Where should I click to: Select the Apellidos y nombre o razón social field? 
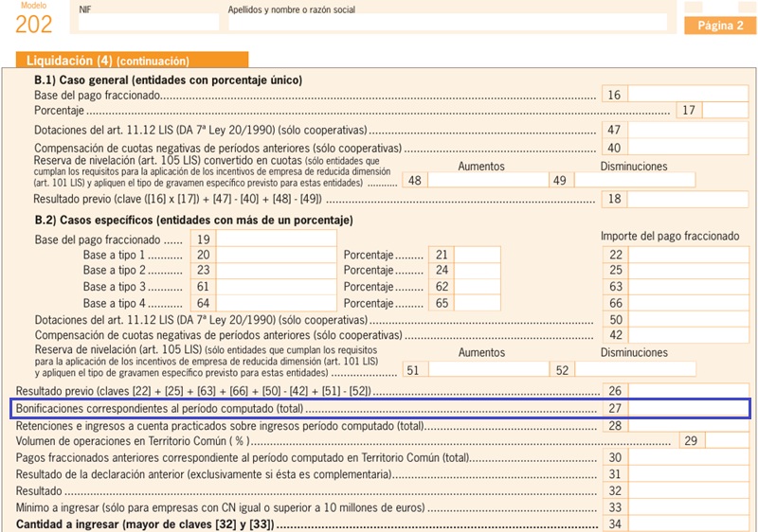[447, 22]
